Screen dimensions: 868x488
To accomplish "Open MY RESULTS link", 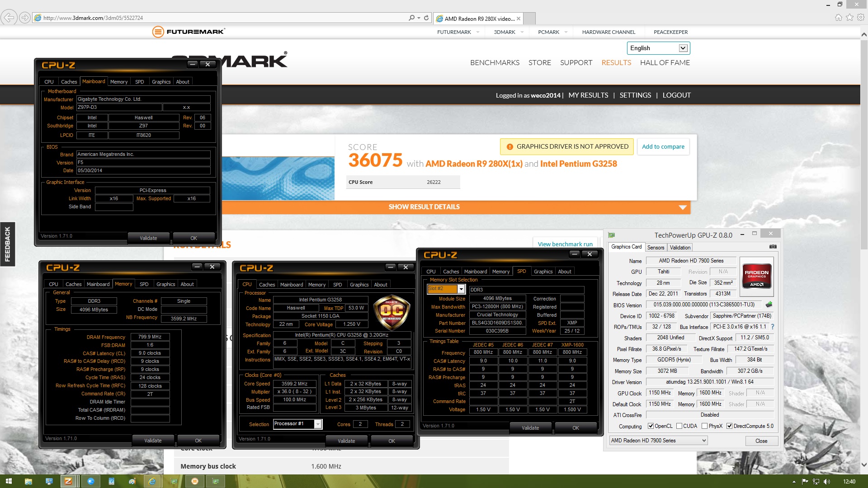I will click(x=588, y=95).
